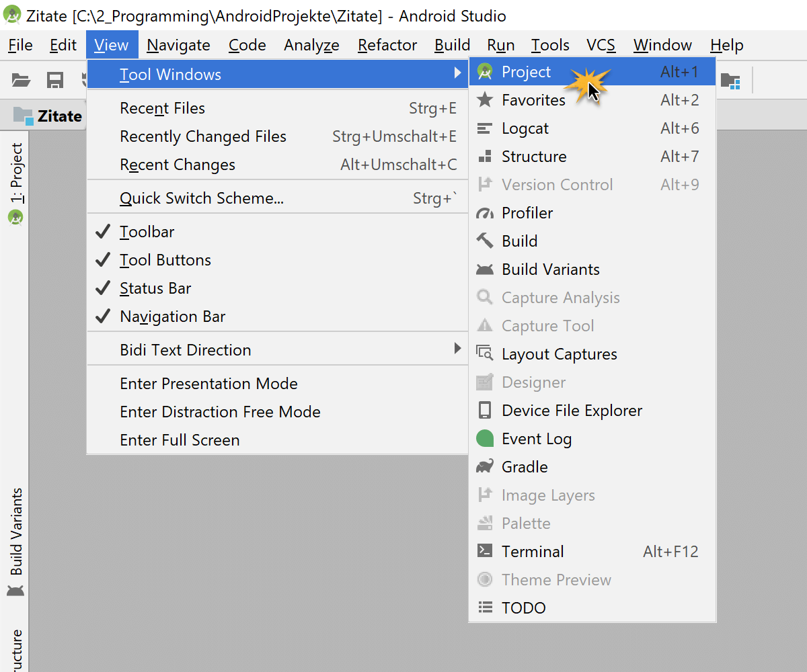This screenshot has width=807, height=672.
Task: Select Layout Captures entry
Action: click(x=592, y=354)
